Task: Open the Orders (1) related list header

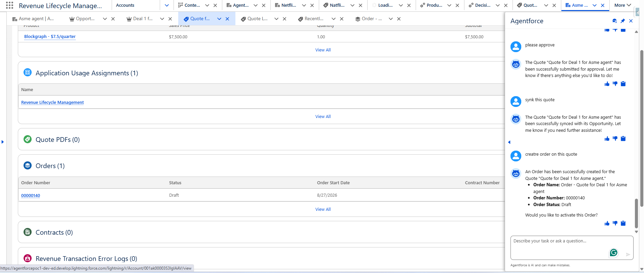Action: [x=50, y=166]
